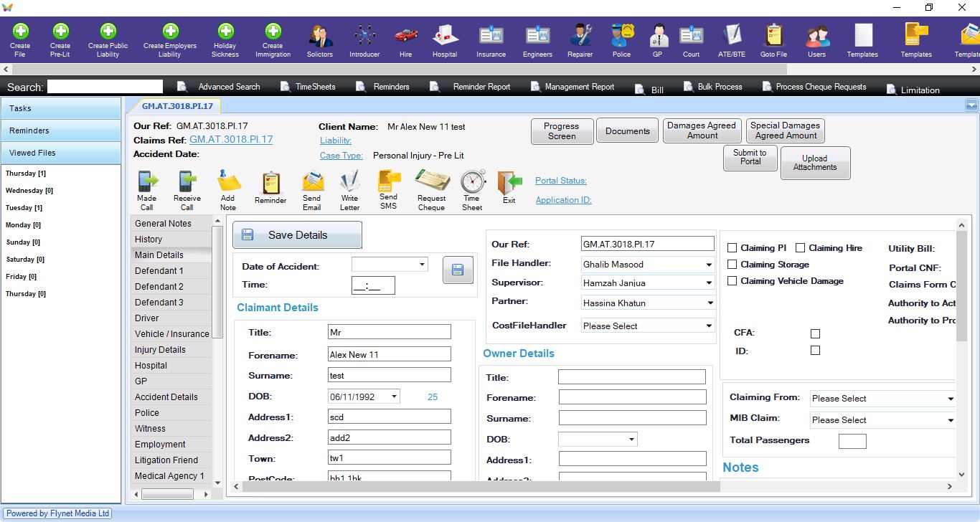Click the Add Note icon

point(228,182)
